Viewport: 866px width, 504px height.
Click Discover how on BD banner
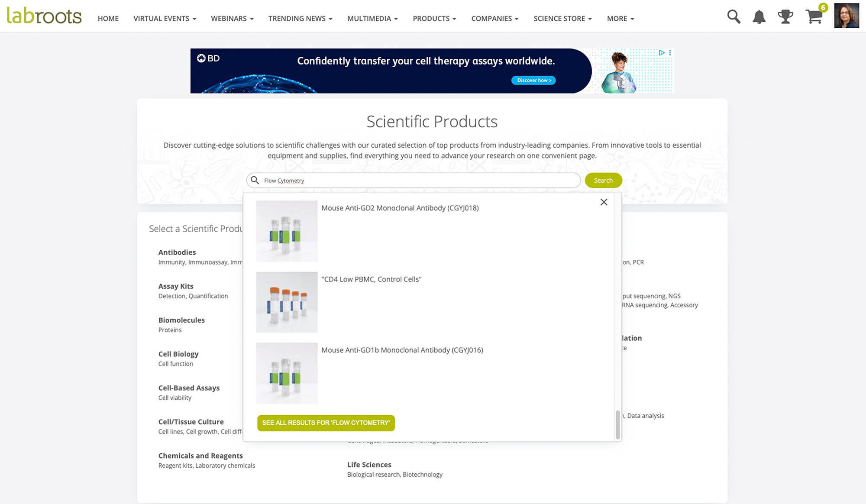[x=533, y=81]
